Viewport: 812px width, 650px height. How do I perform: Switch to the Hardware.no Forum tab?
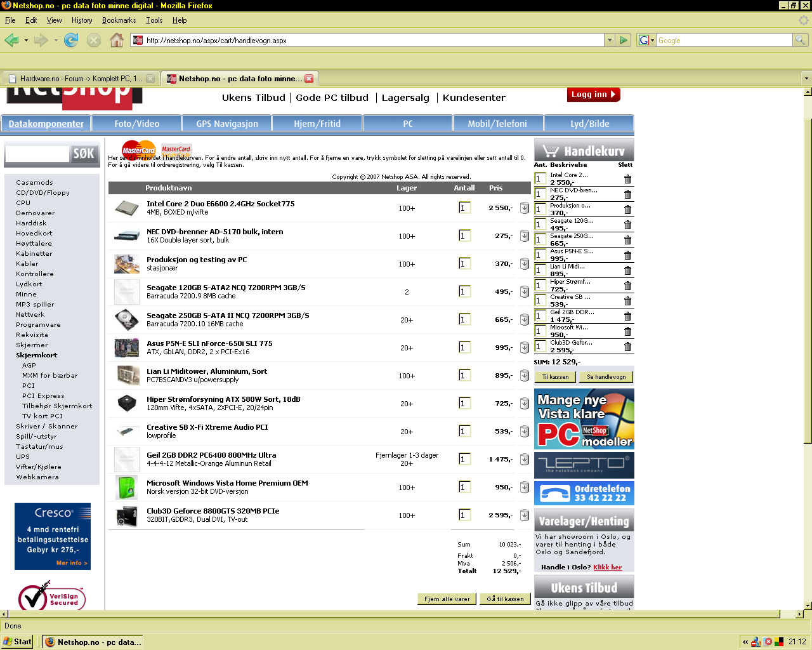(80, 79)
